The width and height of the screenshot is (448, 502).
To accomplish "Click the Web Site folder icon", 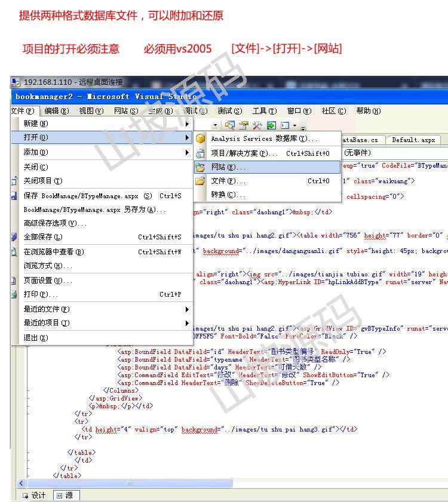I will tap(201, 167).
